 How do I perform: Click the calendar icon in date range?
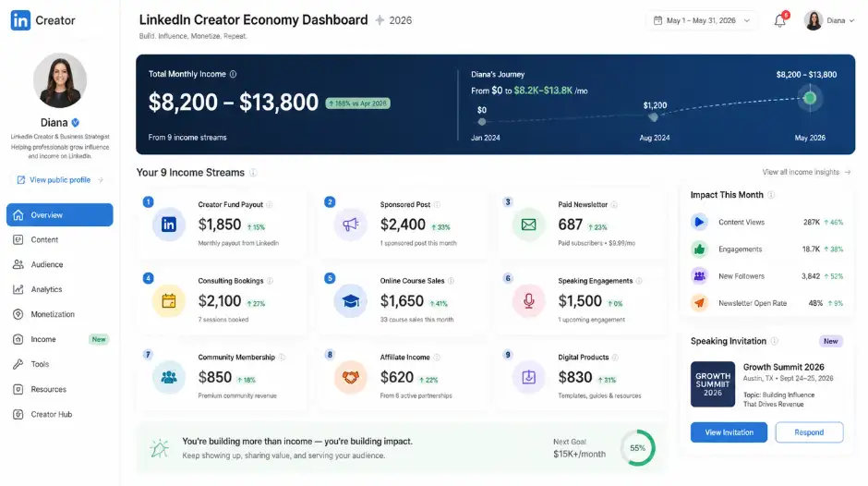pyautogui.click(x=657, y=20)
